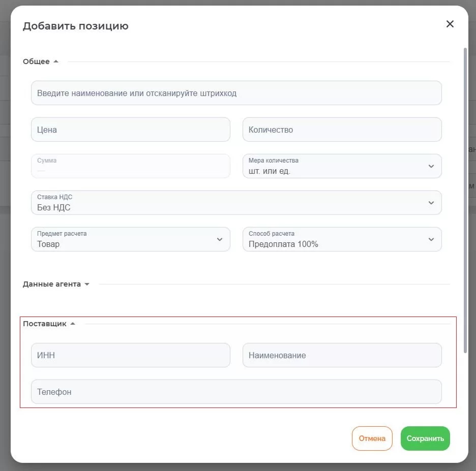Open the Предмет расчета dropdown chevron

220,239
